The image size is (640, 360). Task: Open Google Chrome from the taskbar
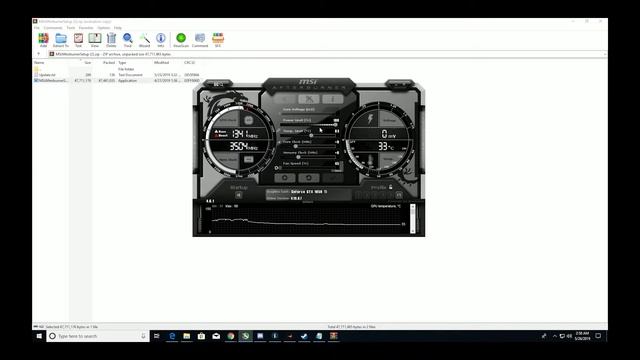point(231,336)
